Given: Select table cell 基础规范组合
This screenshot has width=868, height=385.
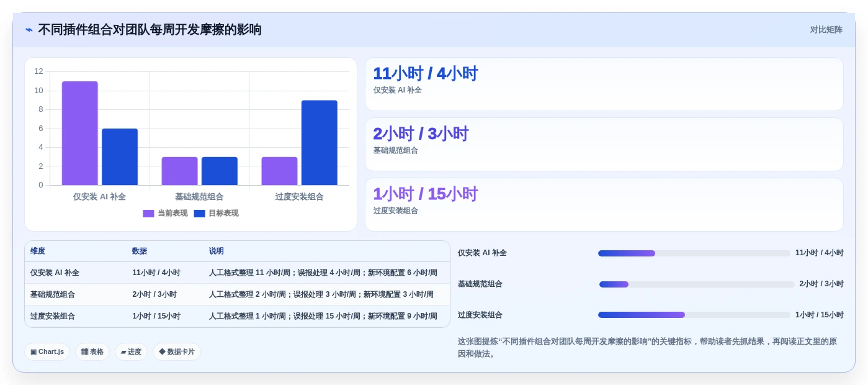Looking at the screenshot, I should click(53, 294).
